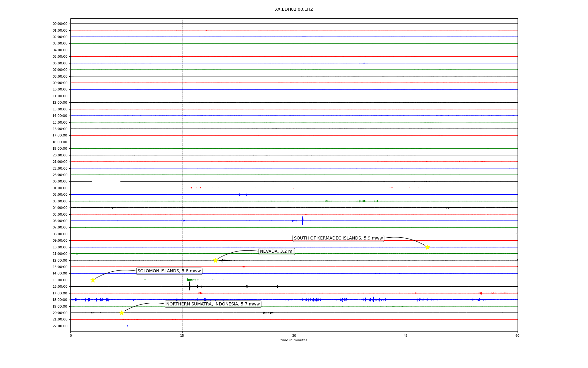Click the 22:00:00 label at the bottom
This screenshot has height=368, width=588.
[x=60, y=326]
